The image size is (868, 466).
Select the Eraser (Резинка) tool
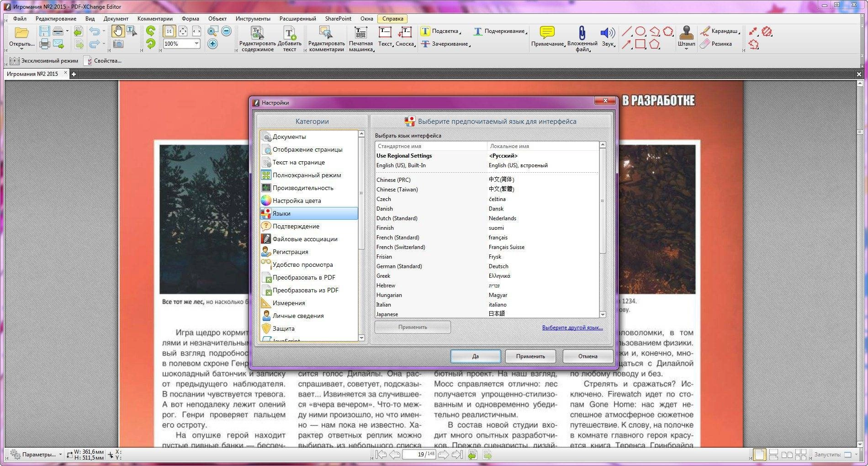pos(716,44)
